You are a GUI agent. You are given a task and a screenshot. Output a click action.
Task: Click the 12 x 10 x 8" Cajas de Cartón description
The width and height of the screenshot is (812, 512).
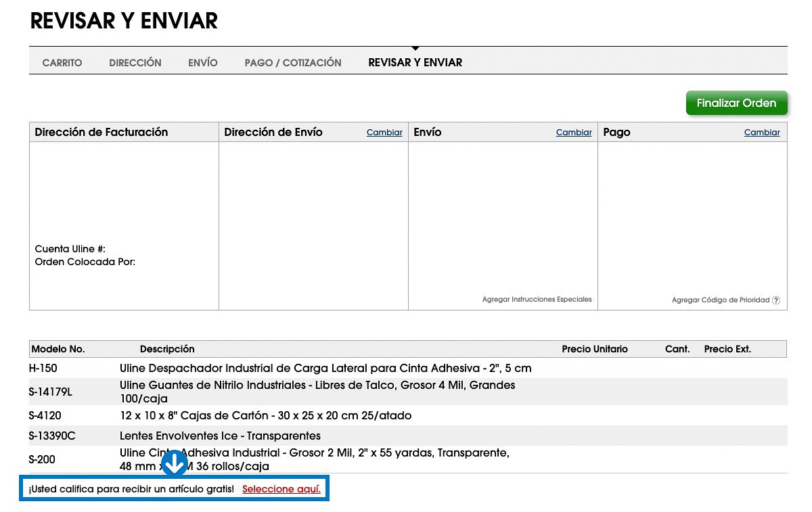click(265, 415)
